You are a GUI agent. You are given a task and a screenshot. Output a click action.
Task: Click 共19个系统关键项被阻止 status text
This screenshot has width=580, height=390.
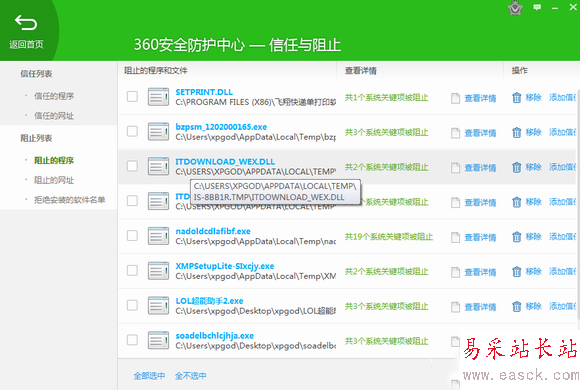pyautogui.click(x=389, y=236)
